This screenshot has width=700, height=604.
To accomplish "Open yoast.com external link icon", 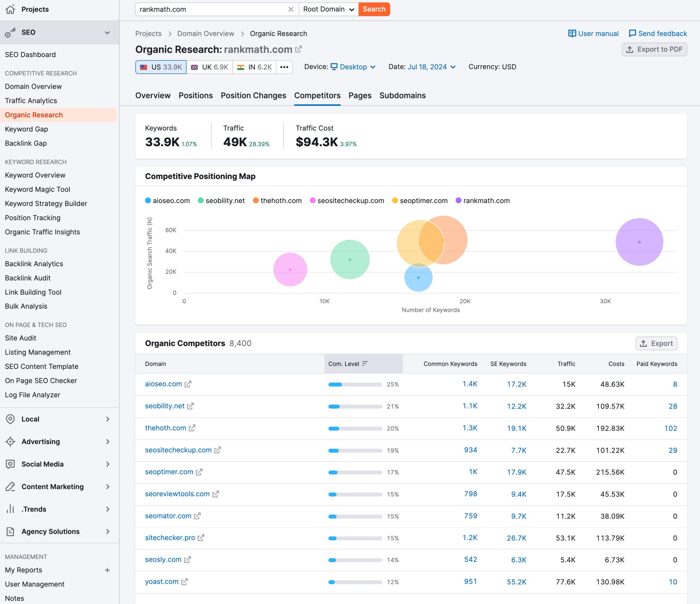I will pos(184,582).
